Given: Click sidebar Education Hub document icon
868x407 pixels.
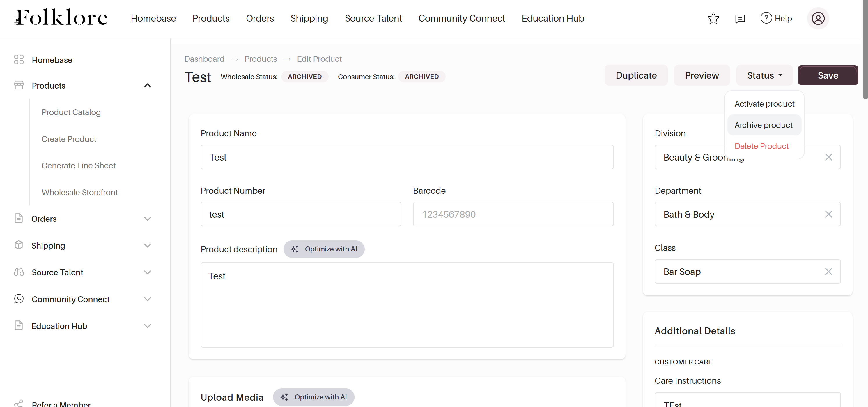Looking at the screenshot, I should tap(19, 325).
